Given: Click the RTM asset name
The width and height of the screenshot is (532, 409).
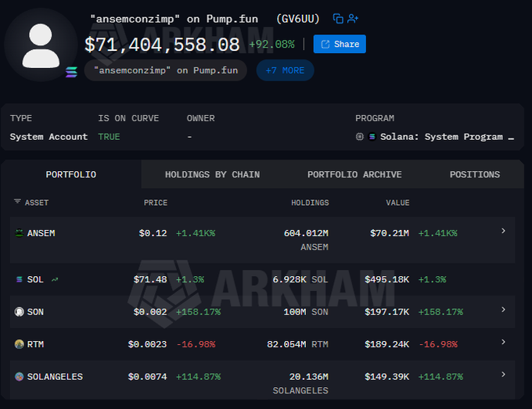Looking at the screenshot, I should (35, 344).
